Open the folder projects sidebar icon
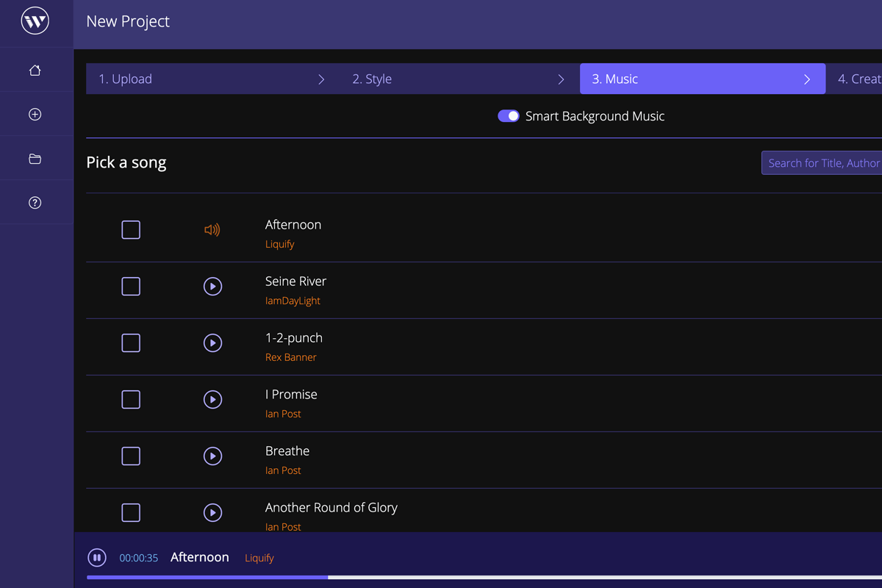 (35, 159)
